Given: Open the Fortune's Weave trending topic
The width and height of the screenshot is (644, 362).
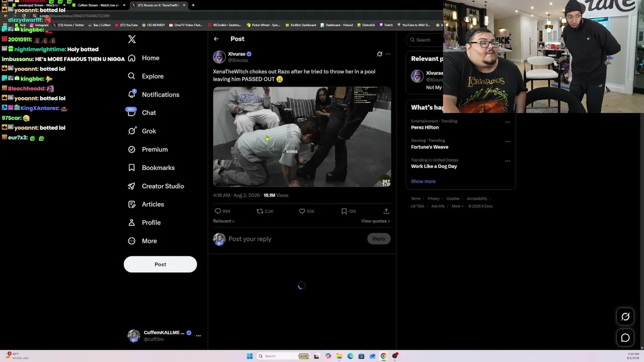Looking at the screenshot, I should [x=430, y=147].
